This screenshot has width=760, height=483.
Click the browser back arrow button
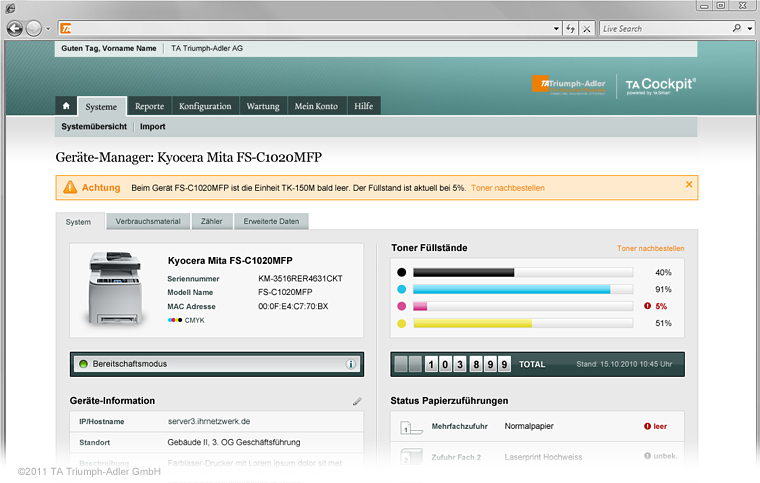point(15,29)
